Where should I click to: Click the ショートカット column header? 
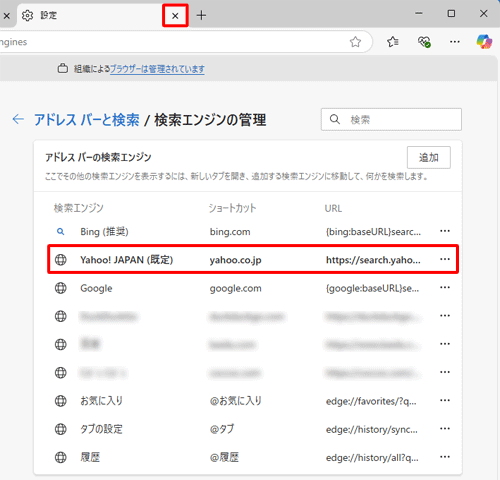[x=232, y=208]
